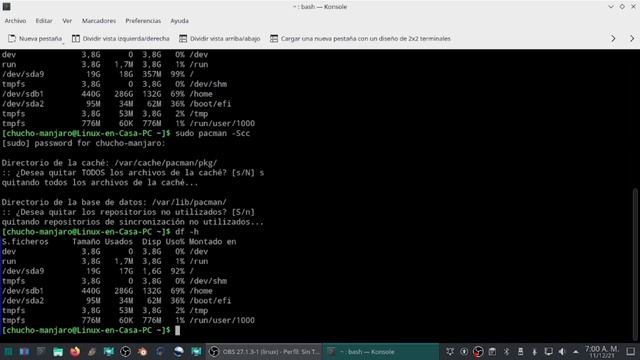This screenshot has width=640, height=360.
Task: Open the Archivo menu
Action: 15,21
